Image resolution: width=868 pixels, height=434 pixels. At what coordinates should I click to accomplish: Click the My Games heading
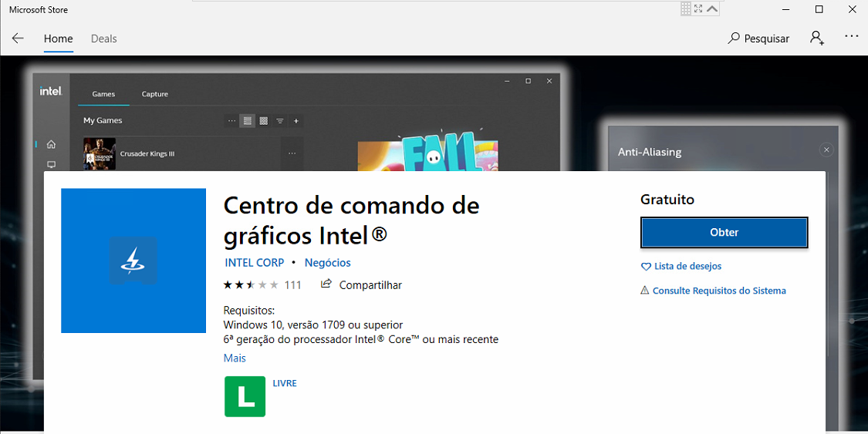[x=103, y=120]
